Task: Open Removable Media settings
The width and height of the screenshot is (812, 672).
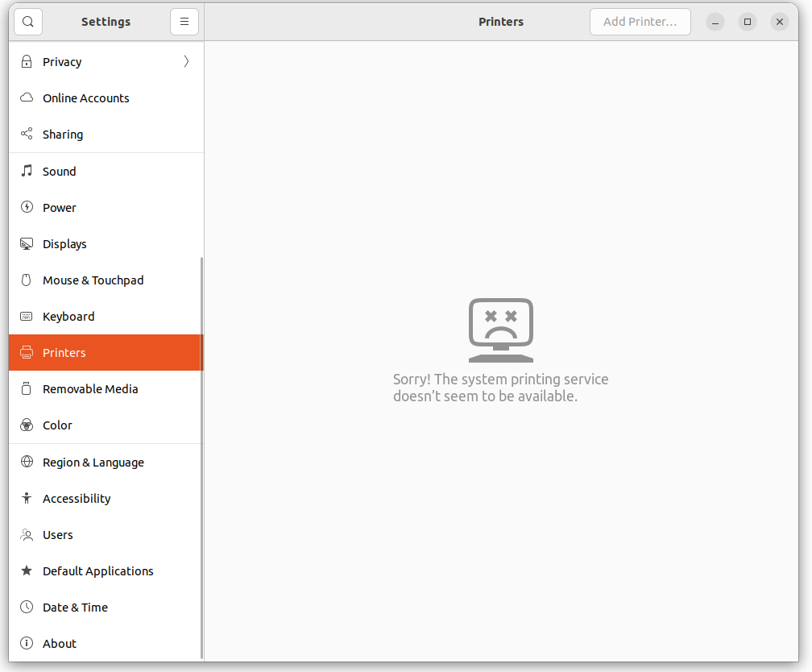Action: point(106,388)
